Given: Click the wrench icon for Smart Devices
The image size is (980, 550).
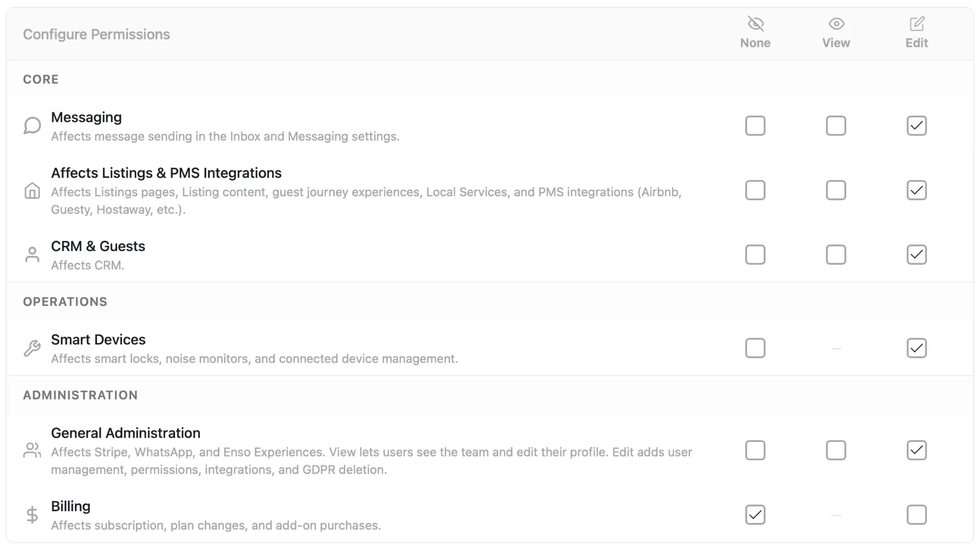Looking at the screenshot, I should (32, 348).
